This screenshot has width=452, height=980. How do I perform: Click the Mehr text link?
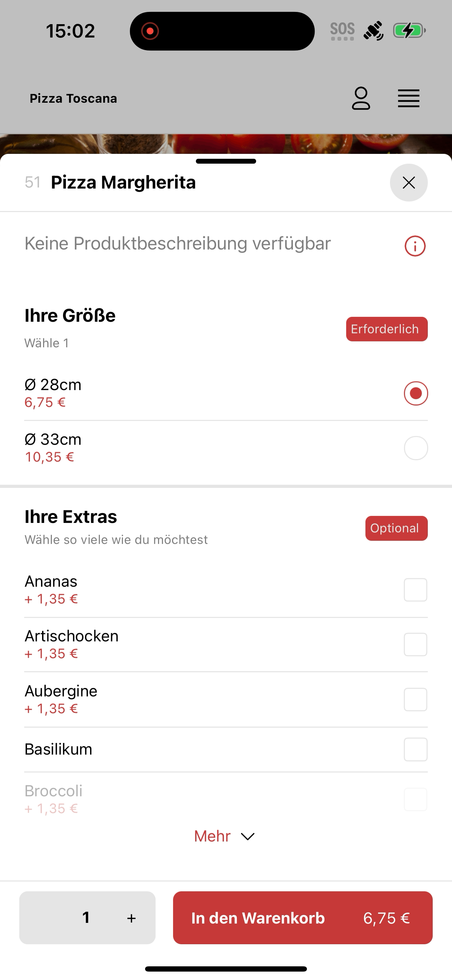(x=212, y=836)
